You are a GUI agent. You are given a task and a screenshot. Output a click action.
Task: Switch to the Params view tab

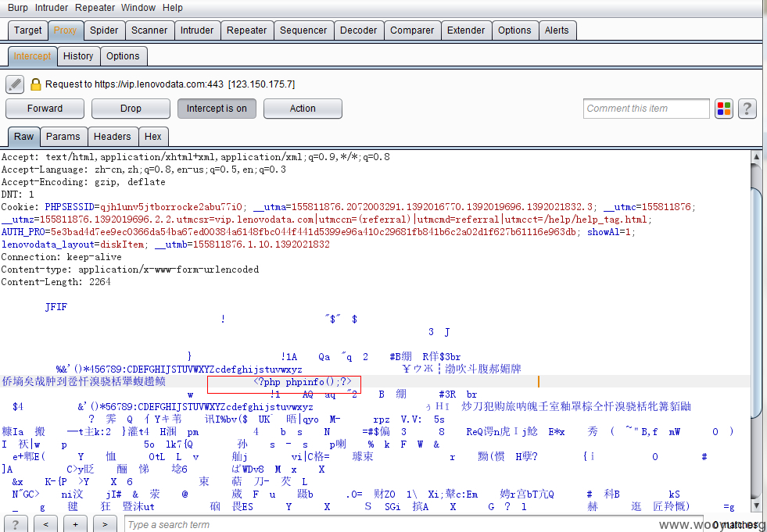point(63,137)
